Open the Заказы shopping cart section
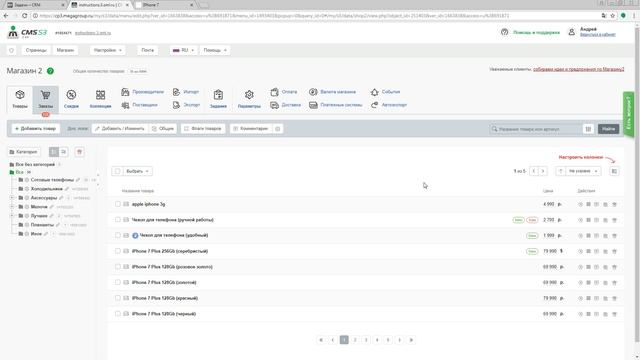 [45, 99]
